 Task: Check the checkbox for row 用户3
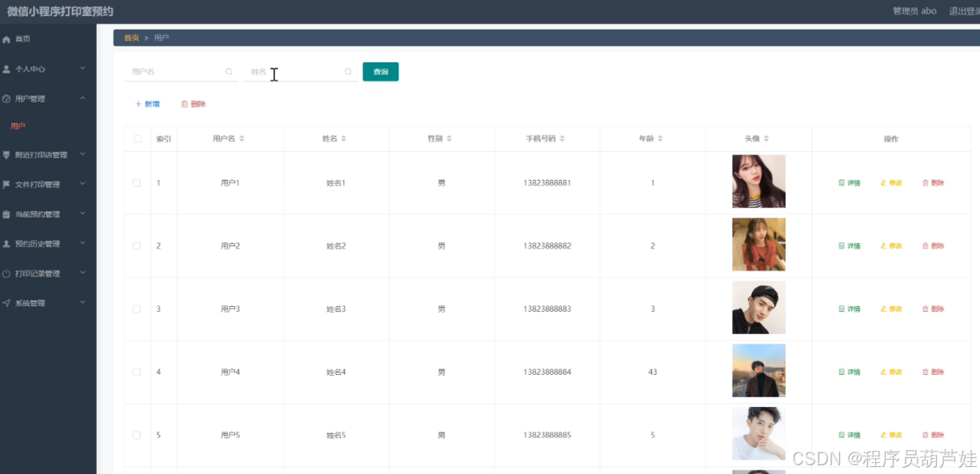click(x=137, y=309)
